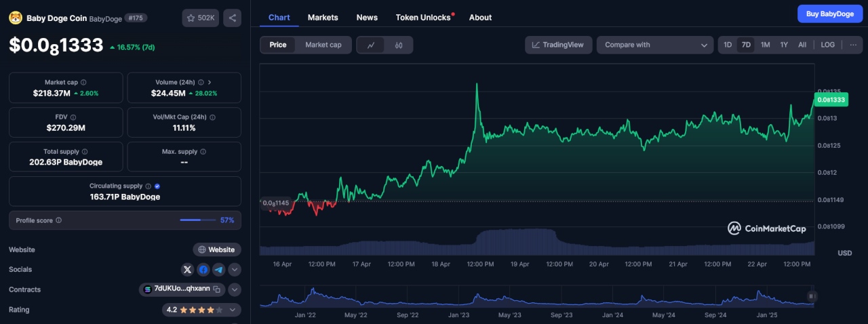Click the 11.11% Vol/Mkt Cap value
Screen dimensions: 868x324
(184, 127)
